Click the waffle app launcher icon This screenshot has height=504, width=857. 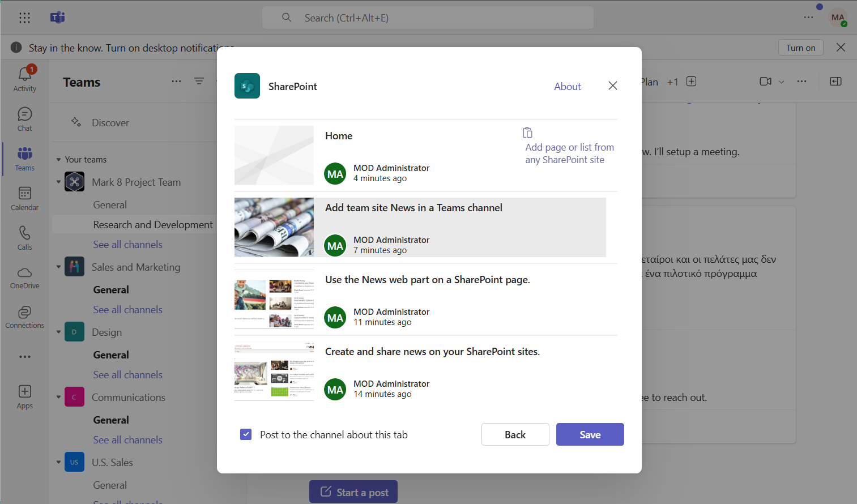point(24,18)
